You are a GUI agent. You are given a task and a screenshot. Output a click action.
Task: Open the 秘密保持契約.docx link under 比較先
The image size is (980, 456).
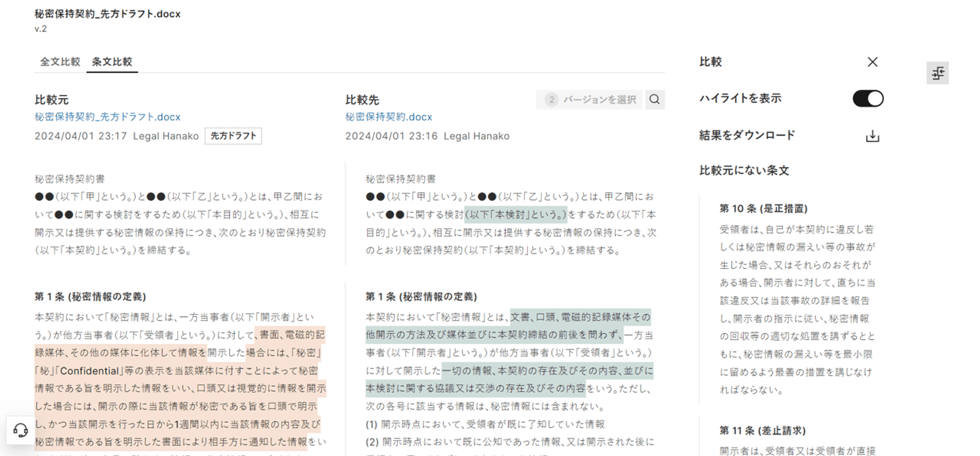click(x=388, y=117)
